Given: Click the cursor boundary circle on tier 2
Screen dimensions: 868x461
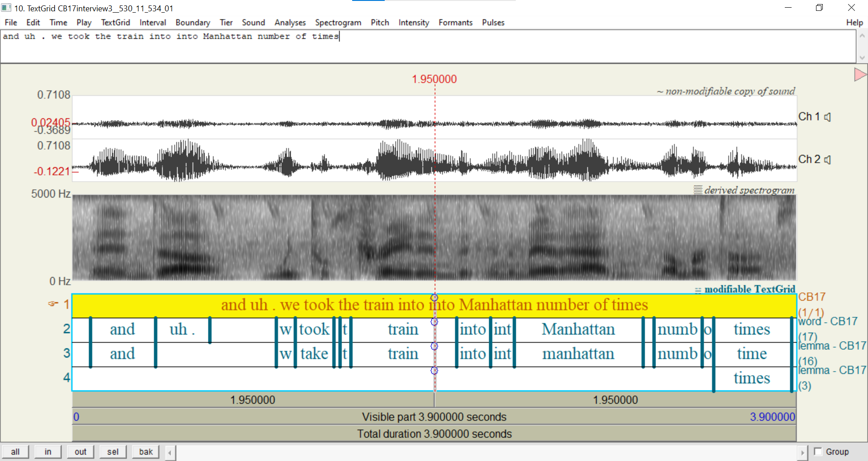Looking at the screenshot, I should [x=434, y=322].
